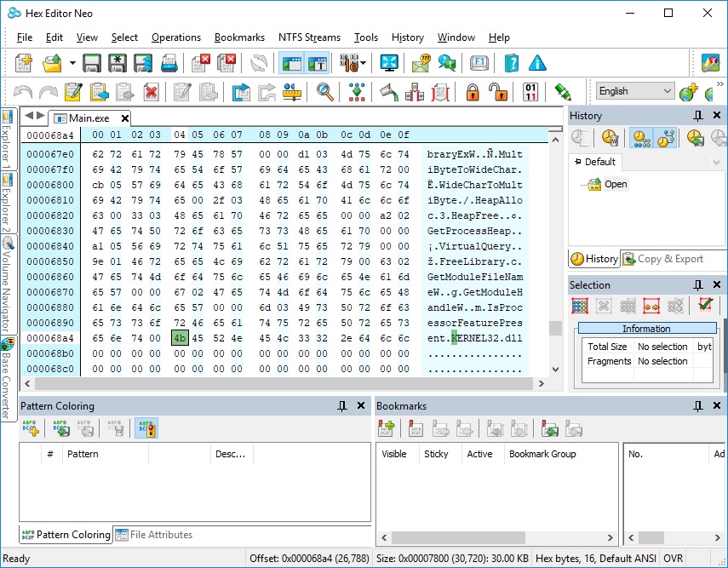The height and width of the screenshot is (568, 728).
Task: Click the Offset field in status bar
Action: tap(309, 559)
